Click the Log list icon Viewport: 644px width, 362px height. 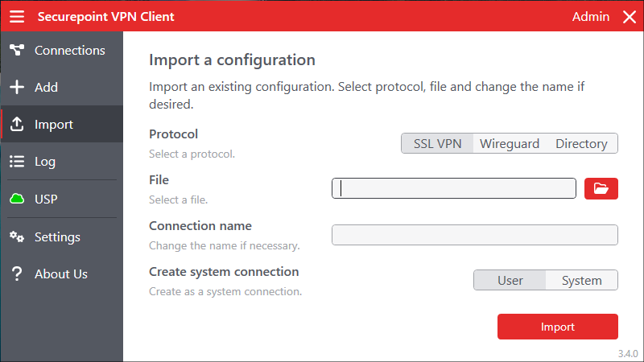pyautogui.click(x=17, y=162)
